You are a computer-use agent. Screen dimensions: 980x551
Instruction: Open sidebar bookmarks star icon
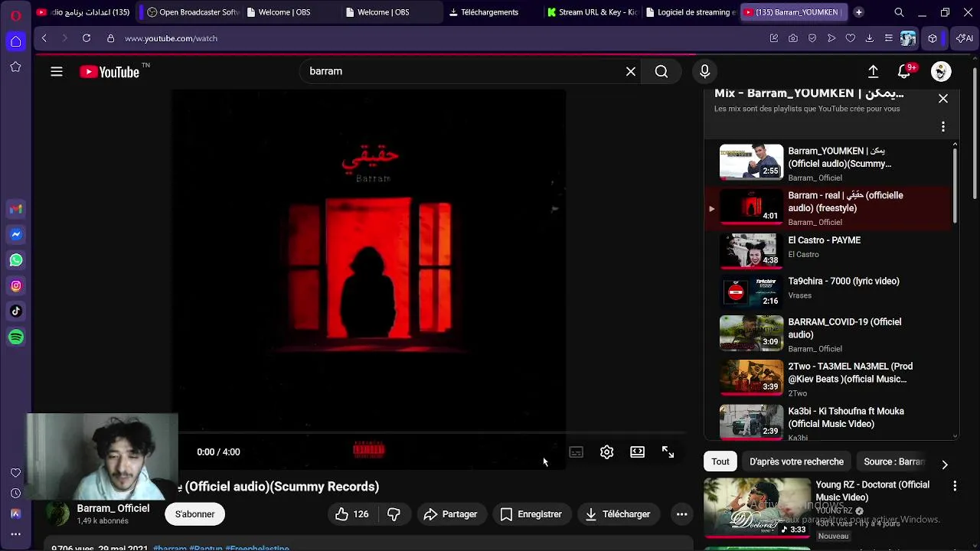(x=15, y=67)
